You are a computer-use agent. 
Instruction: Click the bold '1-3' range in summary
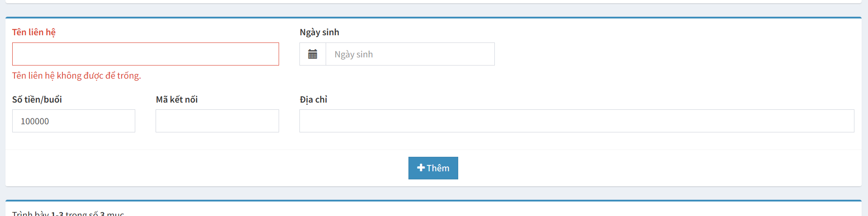tap(57, 214)
